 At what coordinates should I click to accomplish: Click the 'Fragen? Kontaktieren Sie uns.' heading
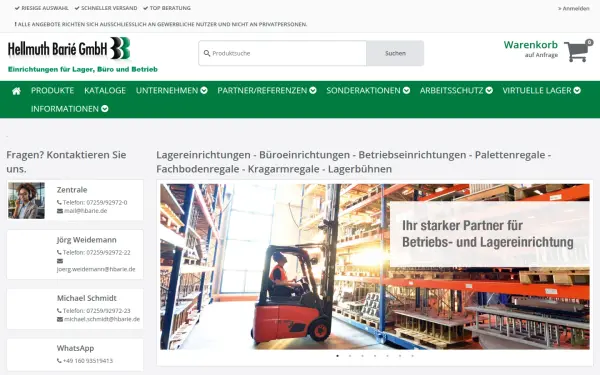66,162
